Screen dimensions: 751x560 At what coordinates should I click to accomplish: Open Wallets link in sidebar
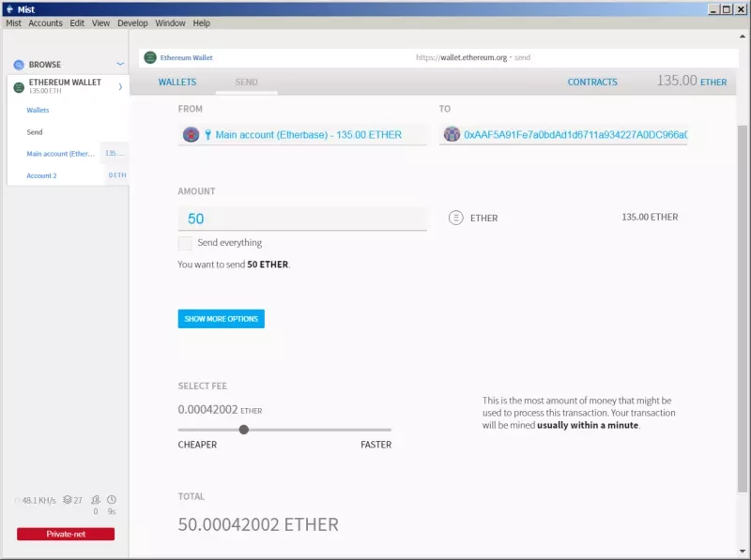(38, 110)
